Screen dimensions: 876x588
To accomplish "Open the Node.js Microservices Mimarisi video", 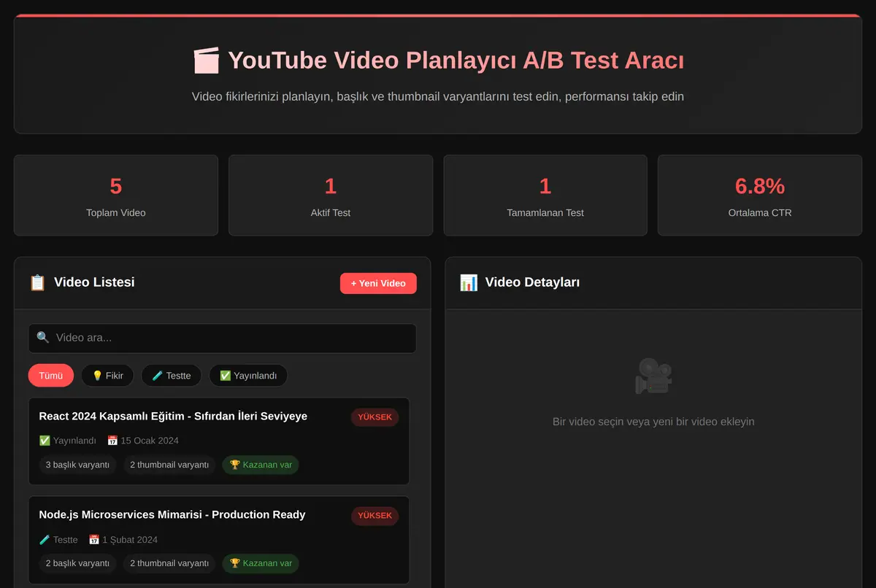I will point(219,540).
